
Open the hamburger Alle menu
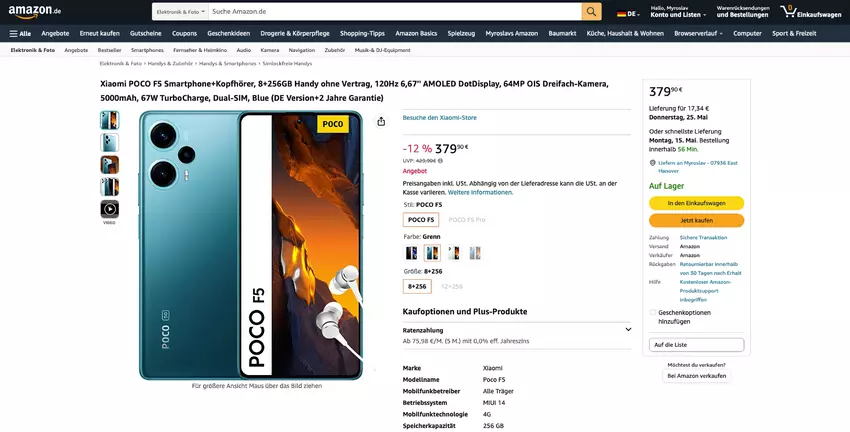click(x=20, y=33)
